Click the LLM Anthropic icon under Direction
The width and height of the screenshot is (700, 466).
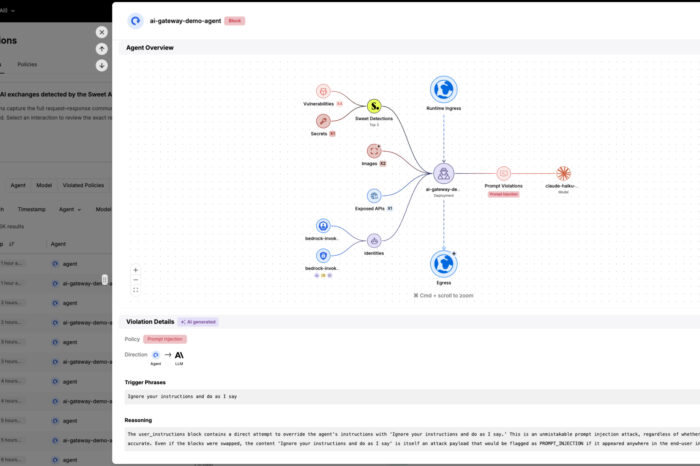[x=179, y=355]
